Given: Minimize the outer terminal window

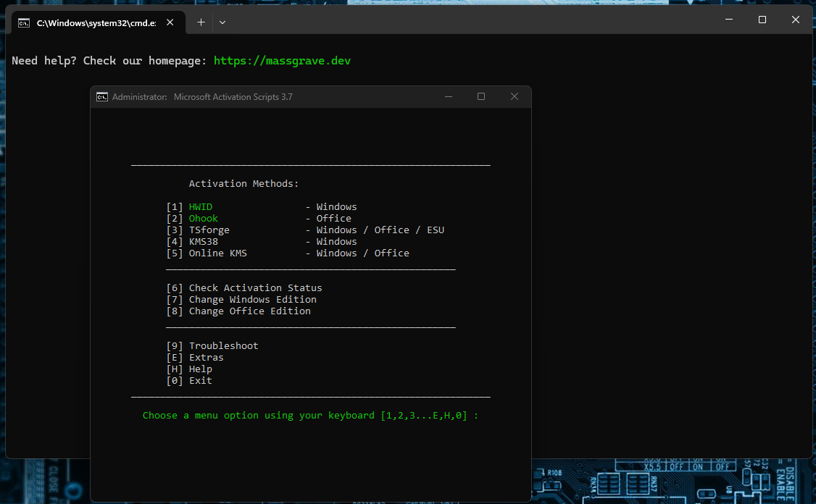Looking at the screenshot, I should tap(729, 20).
